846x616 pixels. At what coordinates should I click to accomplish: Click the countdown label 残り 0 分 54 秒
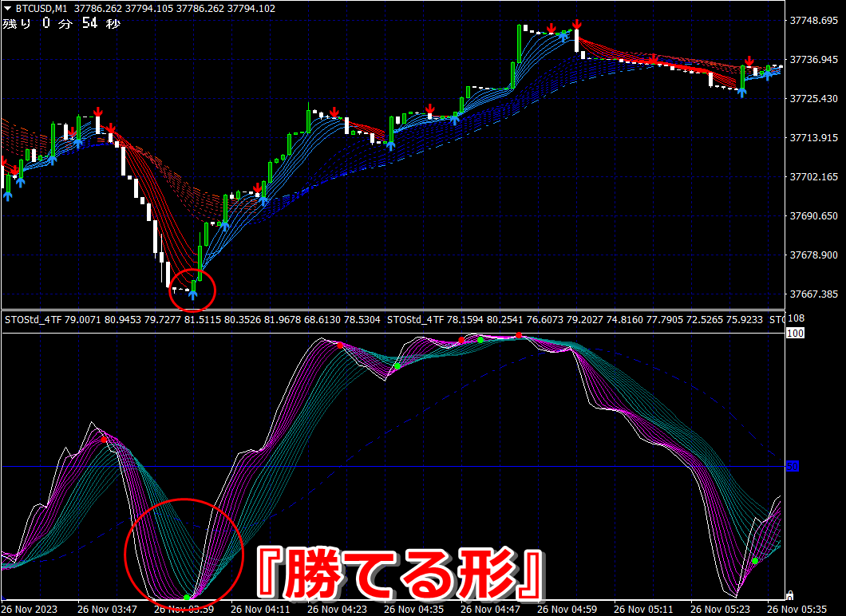(61, 23)
